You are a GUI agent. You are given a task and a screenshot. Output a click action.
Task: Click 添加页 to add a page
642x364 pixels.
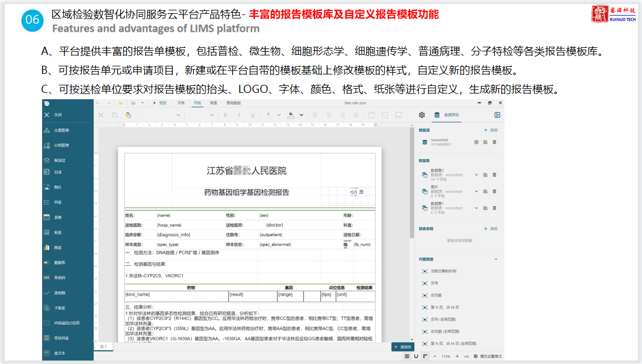pyautogui.click(x=402, y=347)
